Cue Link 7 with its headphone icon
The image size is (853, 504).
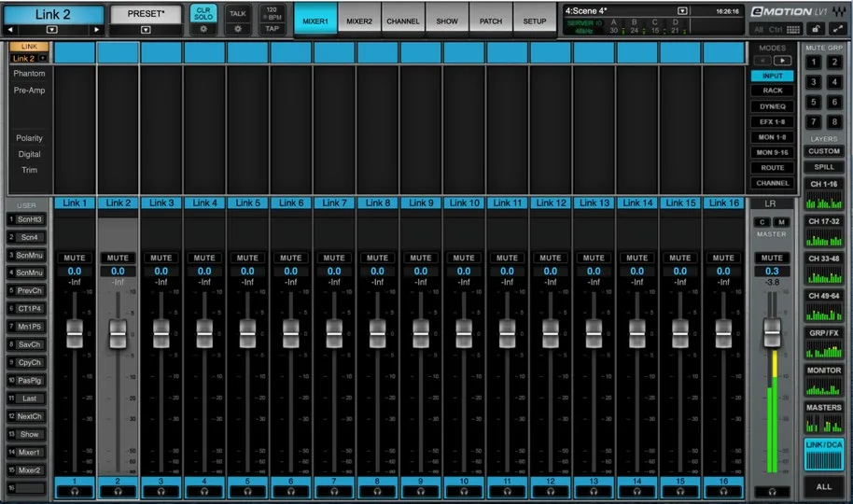pos(334,492)
